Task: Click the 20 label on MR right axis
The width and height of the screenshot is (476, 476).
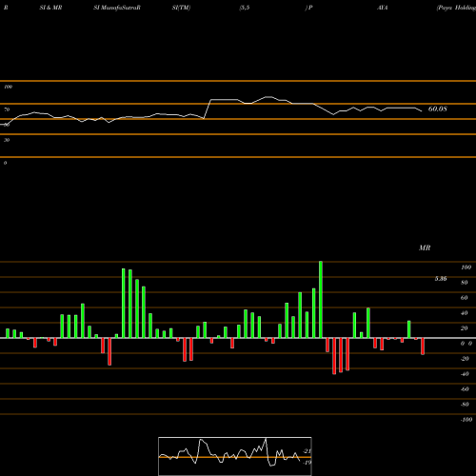Action: pyautogui.click(x=465, y=328)
